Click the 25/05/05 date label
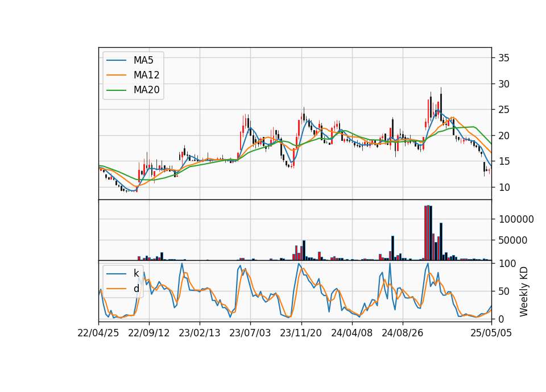 pos(491,333)
